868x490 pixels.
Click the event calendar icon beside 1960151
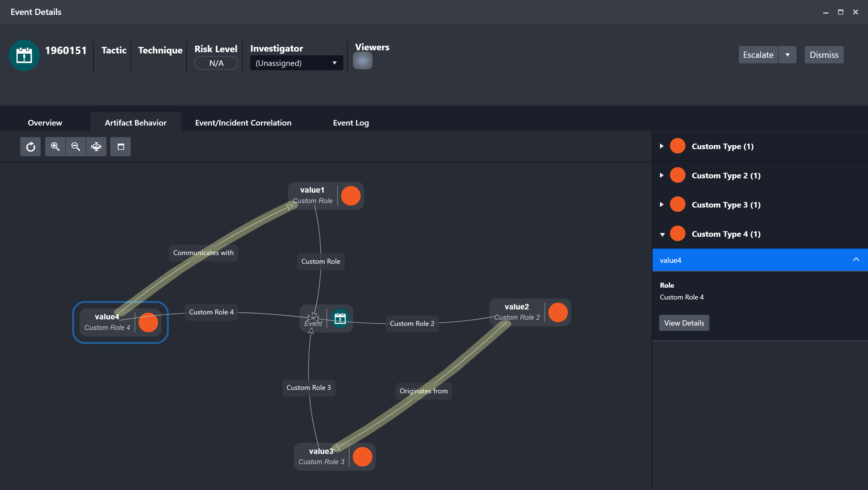(x=24, y=55)
